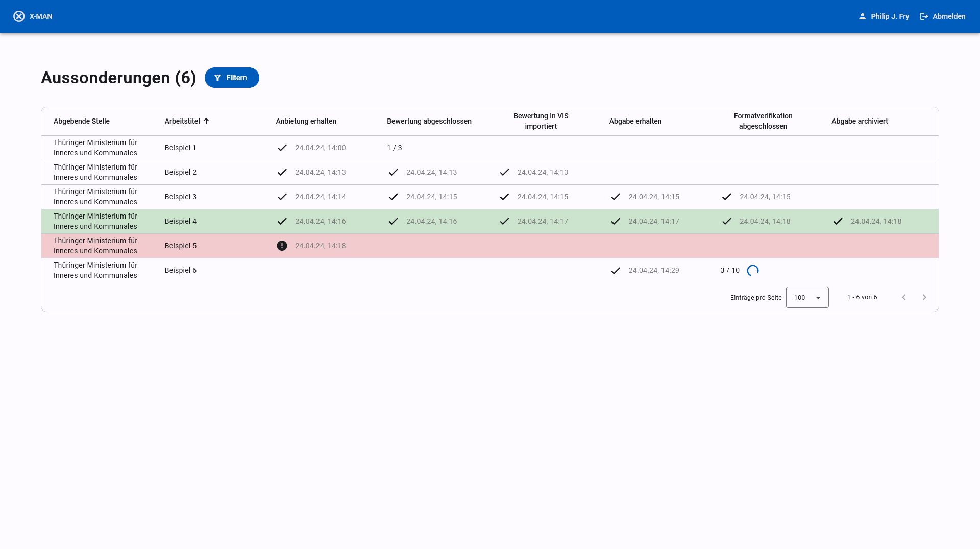Click the X-MAN logo icon
Viewport: 980px width, 549px height.
coord(19,16)
